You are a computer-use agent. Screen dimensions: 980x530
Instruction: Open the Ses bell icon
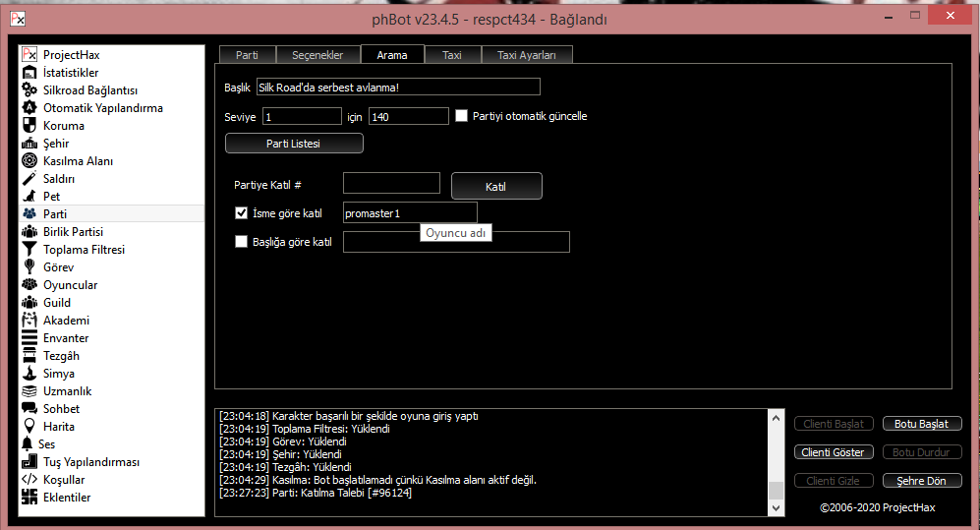click(29, 444)
